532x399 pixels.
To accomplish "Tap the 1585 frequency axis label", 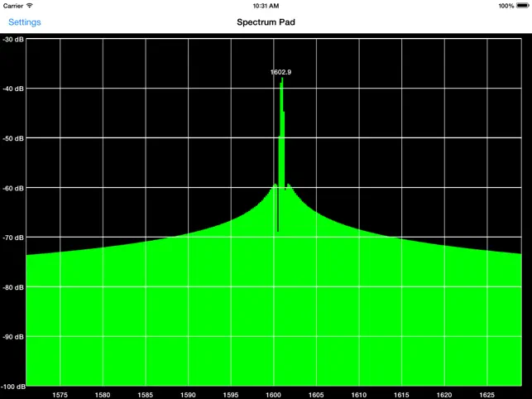I will [146, 395].
